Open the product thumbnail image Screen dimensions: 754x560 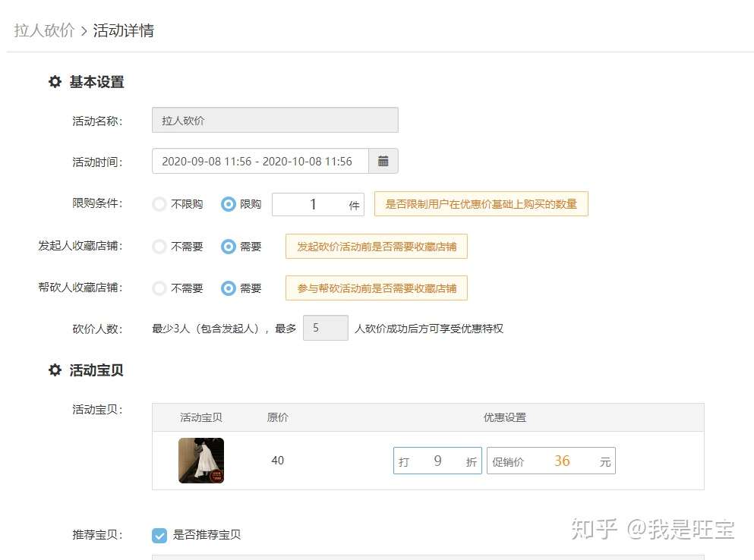coord(201,461)
